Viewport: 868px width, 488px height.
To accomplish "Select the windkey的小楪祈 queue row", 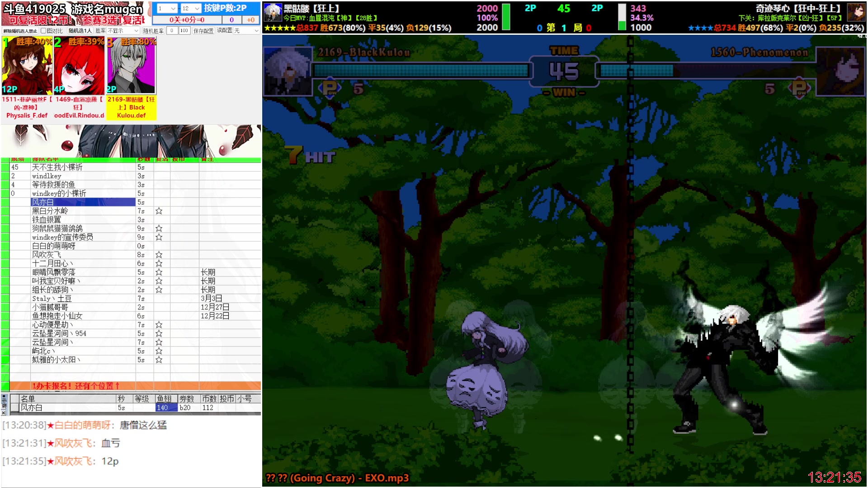I will [83, 193].
